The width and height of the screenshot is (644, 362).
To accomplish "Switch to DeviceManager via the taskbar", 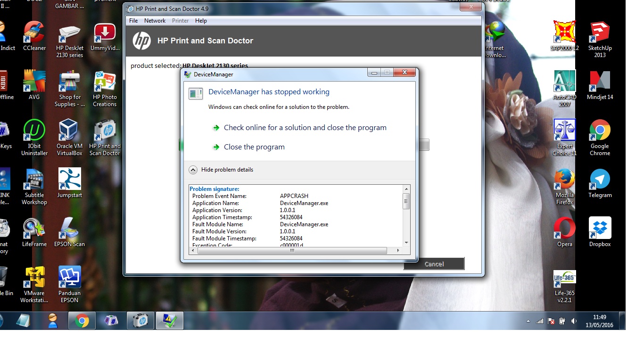I will pyautogui.click(x=169, y=320).
